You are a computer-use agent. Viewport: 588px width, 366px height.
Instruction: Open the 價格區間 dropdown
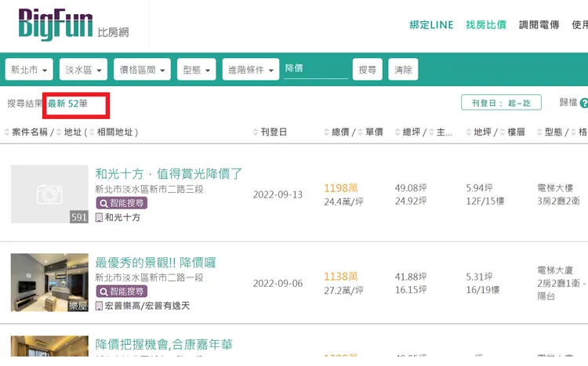pyautogui.click(x=142, y=70)
